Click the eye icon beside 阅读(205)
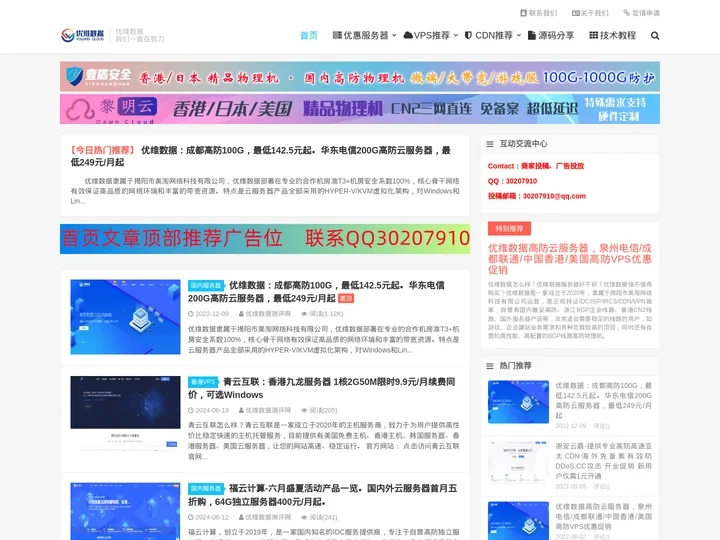 (304, 411)
